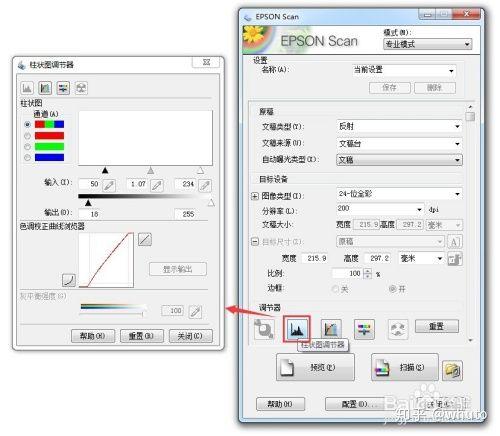
Task: Click Help button in histogram dialog
Action: click(x=93, y=336)
